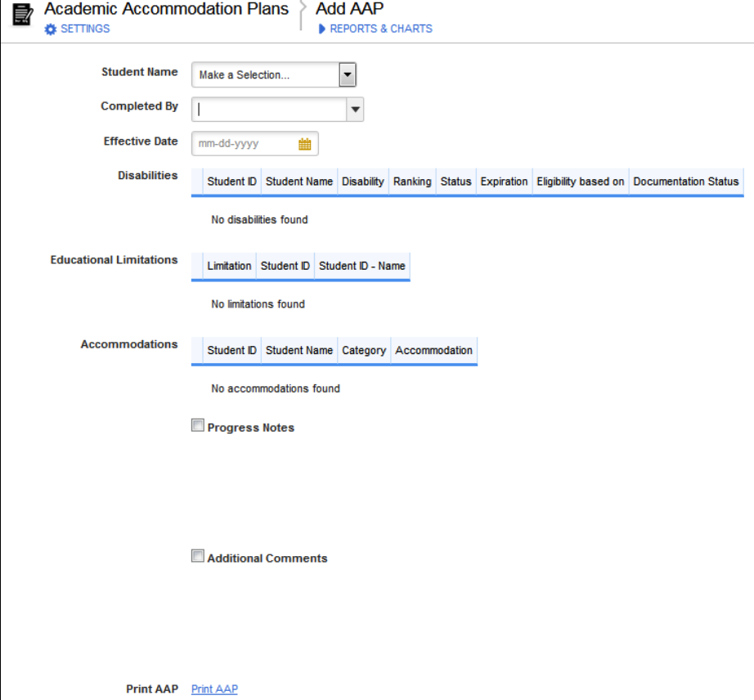Select the Add AAP breadcrumb title
754x700 pixels.
349,9
